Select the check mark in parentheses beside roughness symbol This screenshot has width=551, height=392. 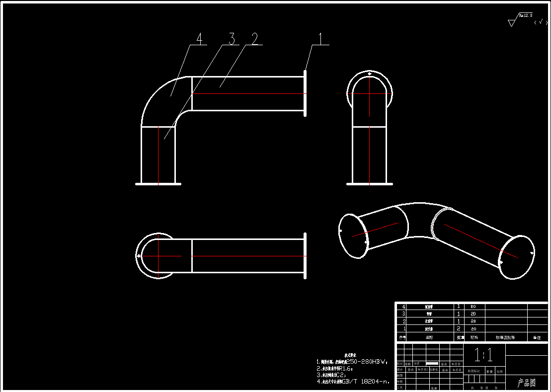coord(541,22)
